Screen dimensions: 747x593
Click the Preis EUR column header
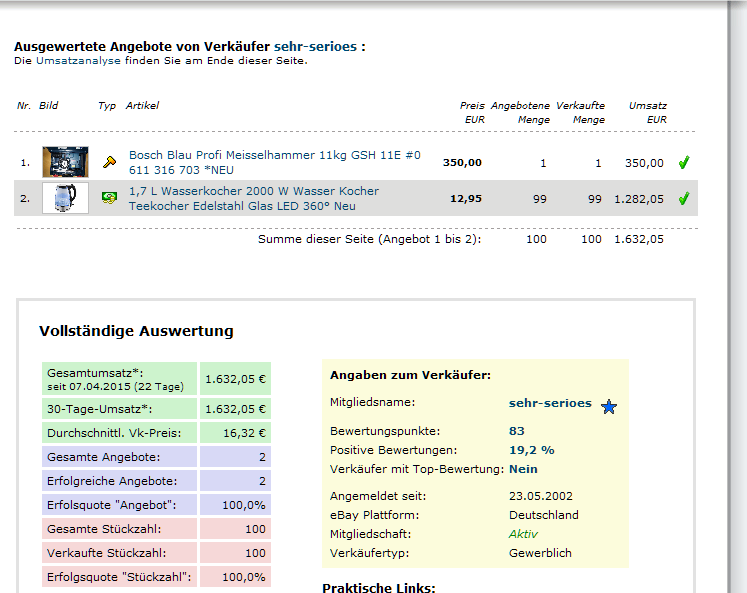(472, 112)
